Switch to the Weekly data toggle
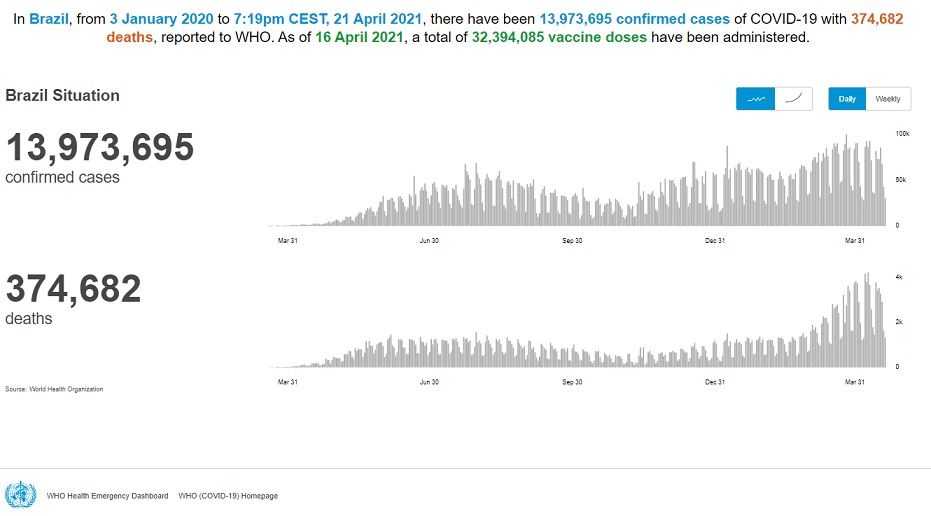The image size is (931, 516). (x=888, y=99)
